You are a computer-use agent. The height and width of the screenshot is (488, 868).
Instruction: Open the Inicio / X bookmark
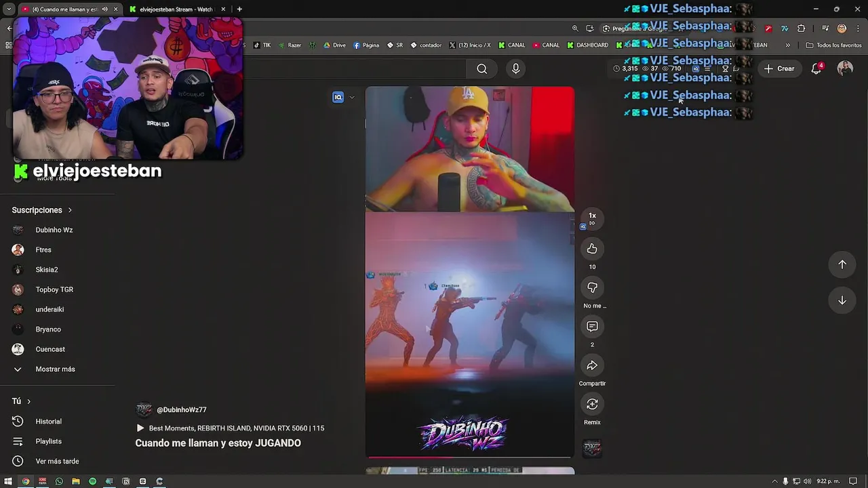(469, 45)
